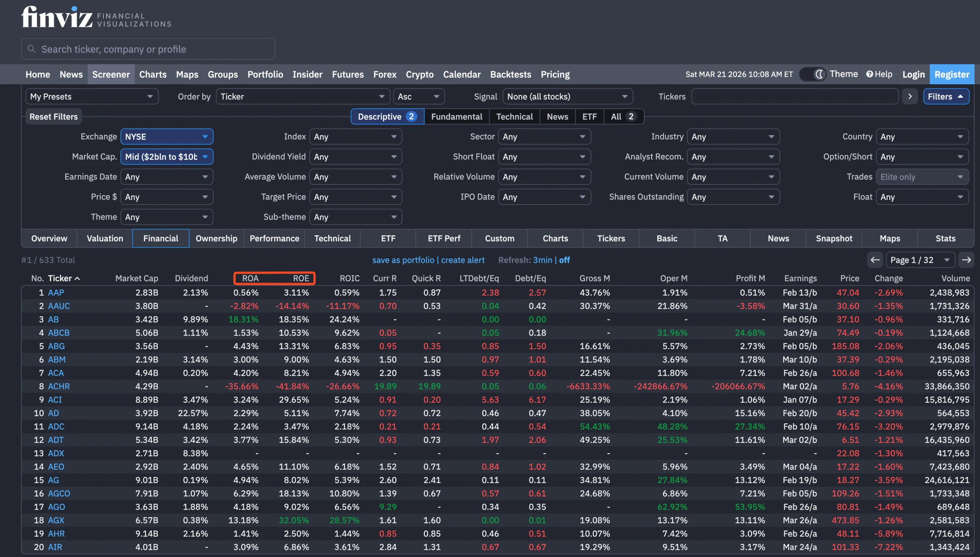Go to the next results page arrow
Screen dimensions: 980x557
point(966,260)
